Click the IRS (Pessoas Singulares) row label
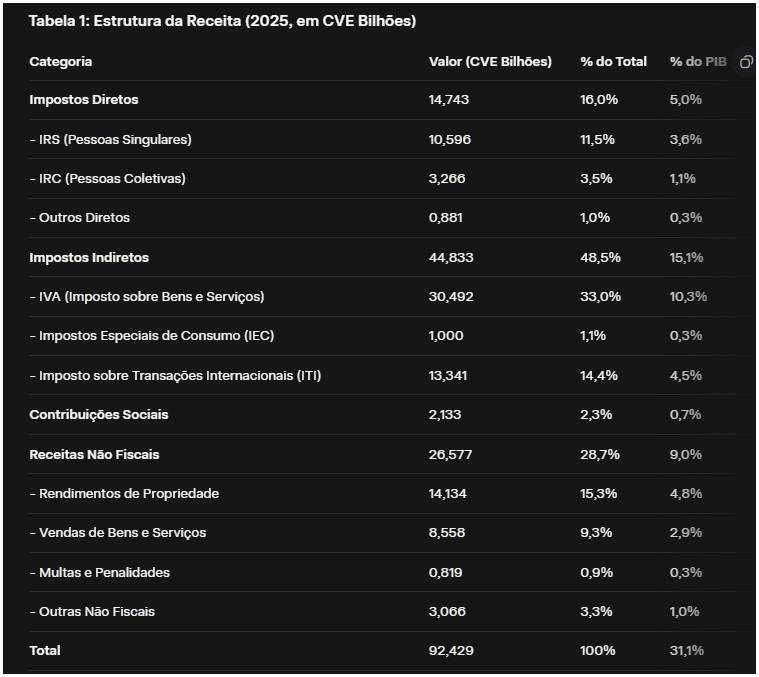Viewport: 759px width, 677px height. point(110,140)
